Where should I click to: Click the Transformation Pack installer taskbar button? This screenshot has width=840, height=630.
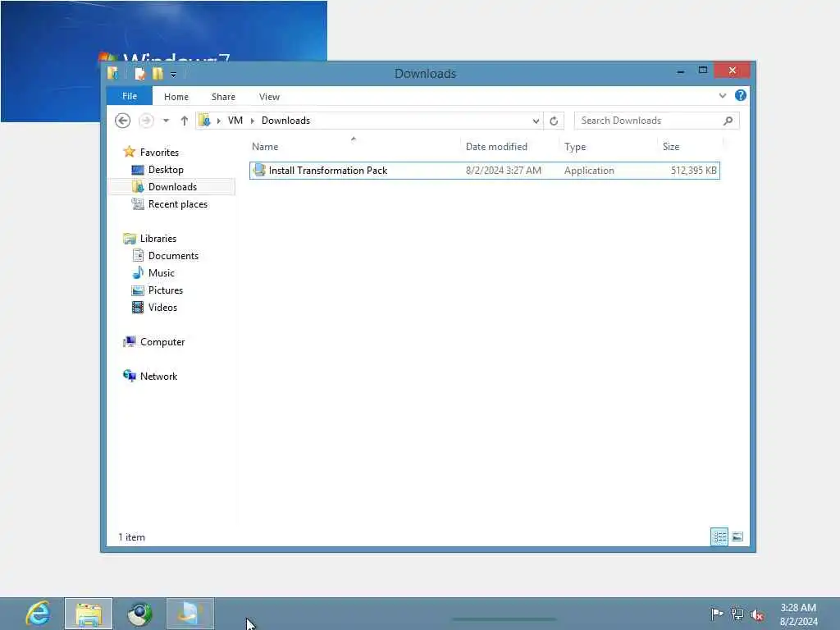coord(190,614)
